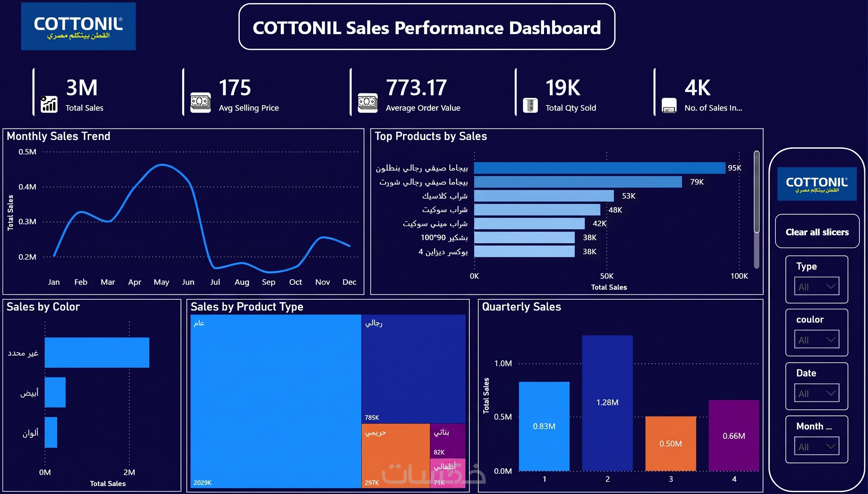Screen dimensions: 868x494
Task: Click the Average Order Value cash icon
Action: click(x=367, y=103)
